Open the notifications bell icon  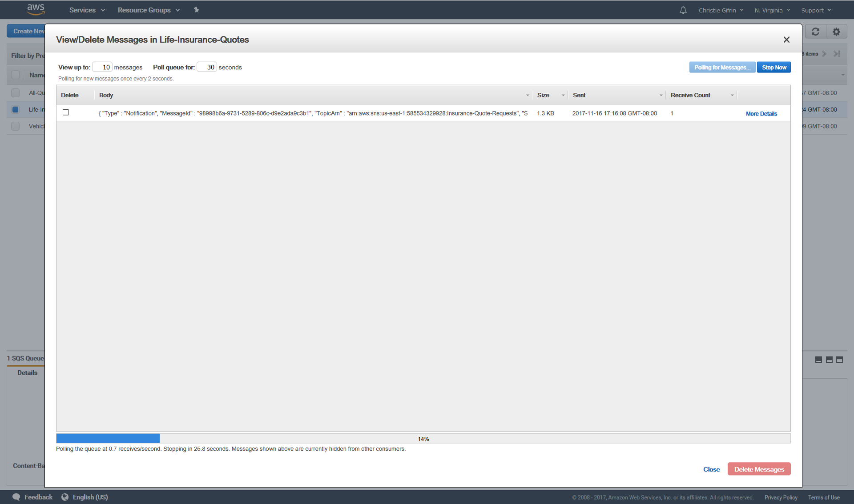coord(683,10)
